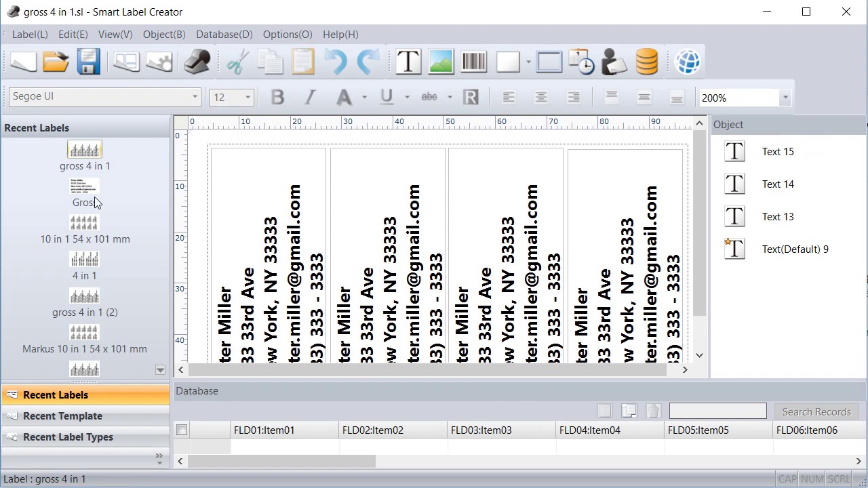Click the printer icon to print the label

(x=197, y=62)
